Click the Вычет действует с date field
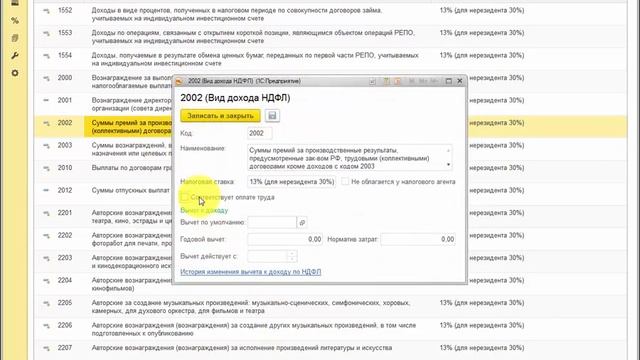This screenshot has width=640, height=360. (x=268, y=256)
